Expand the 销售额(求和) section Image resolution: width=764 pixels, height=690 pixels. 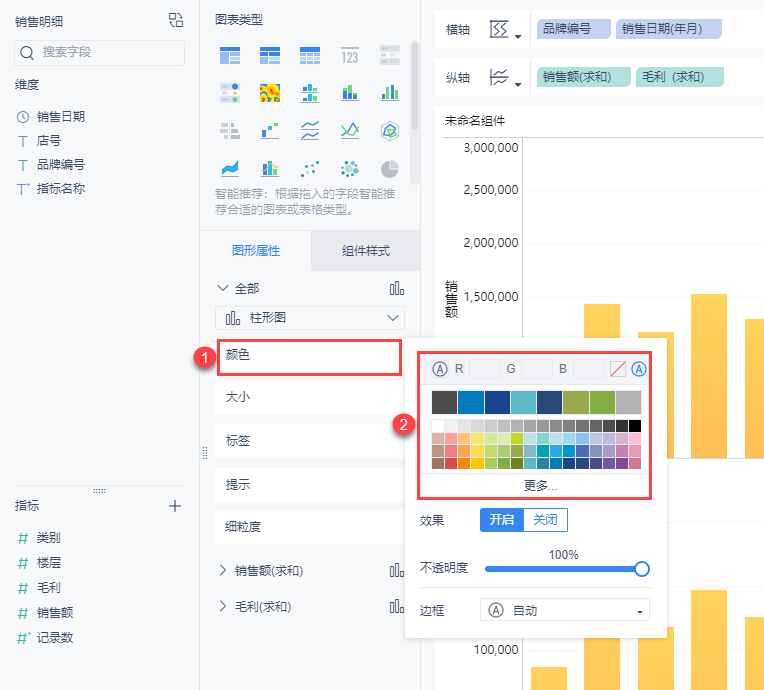pos(223,570)
